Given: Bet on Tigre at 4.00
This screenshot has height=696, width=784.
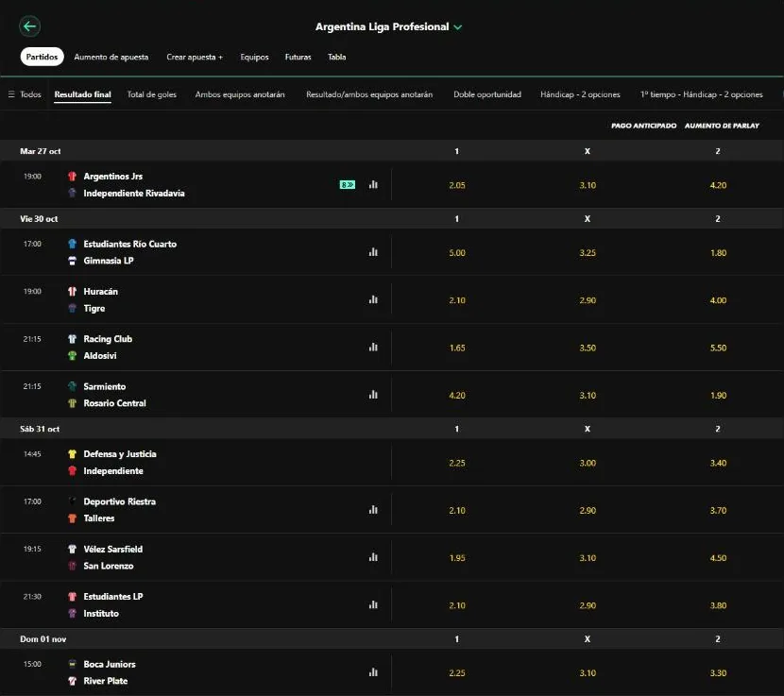Looking at the screenshot, I should point(718,300).
